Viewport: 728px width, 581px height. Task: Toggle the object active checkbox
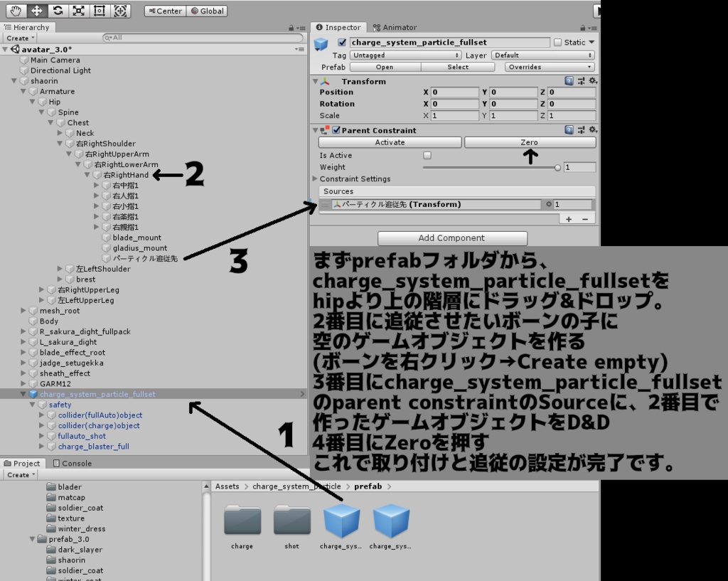[x=342, y=42]
